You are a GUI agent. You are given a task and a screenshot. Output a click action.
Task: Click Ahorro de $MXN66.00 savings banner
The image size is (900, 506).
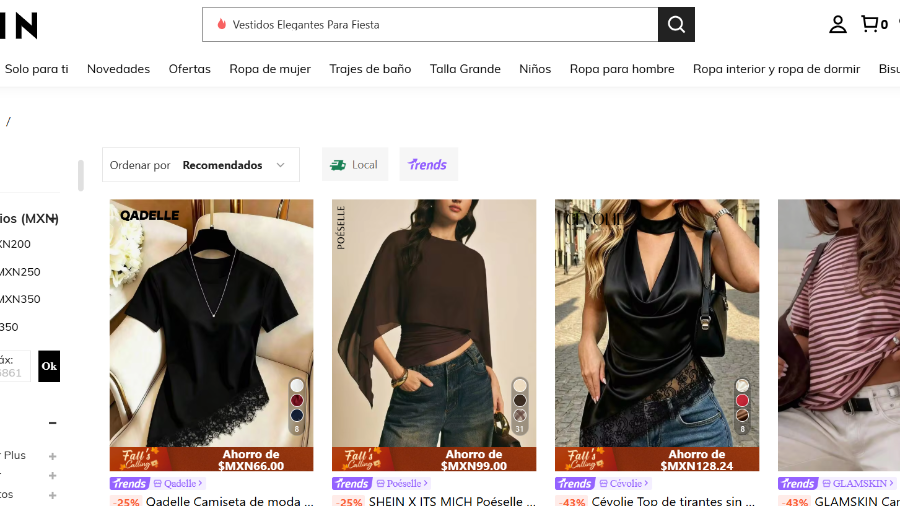tap(211, 460)
